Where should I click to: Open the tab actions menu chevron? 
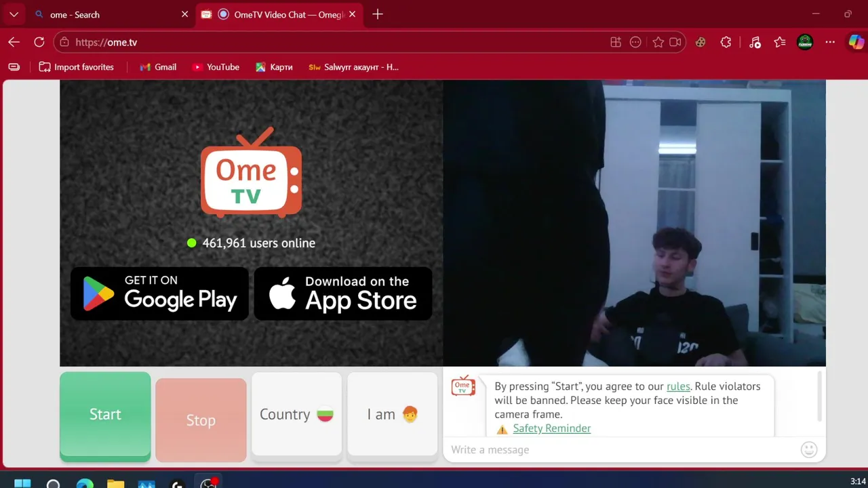coord(14,14)
